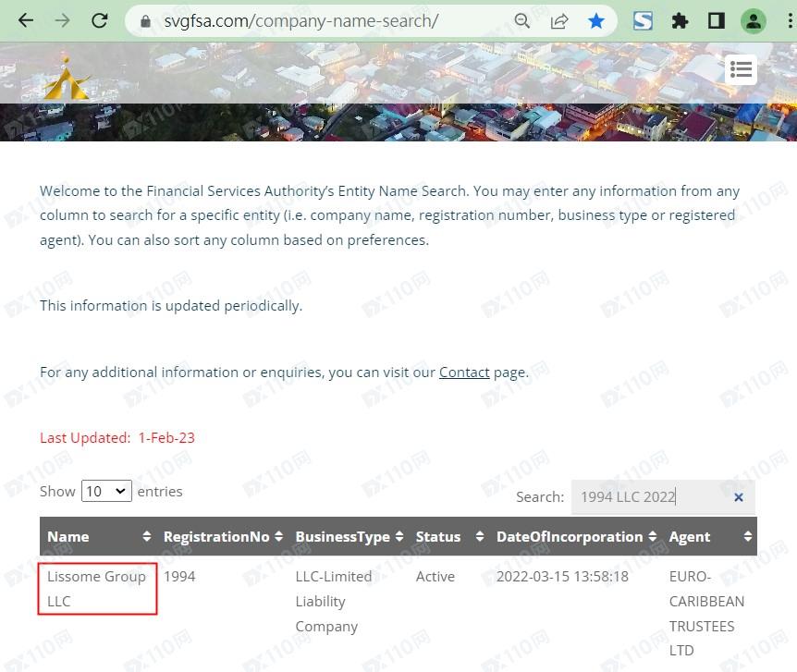
Task: View site information via lock icon
Action: pos(145,21)
